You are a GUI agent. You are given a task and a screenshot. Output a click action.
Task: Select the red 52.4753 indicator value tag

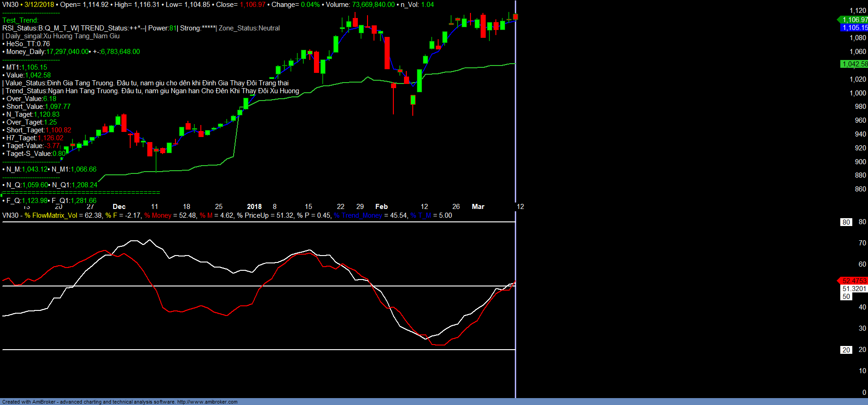[854, 281]
